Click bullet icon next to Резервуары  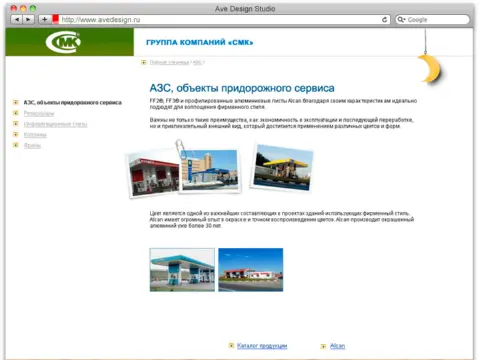16,113
